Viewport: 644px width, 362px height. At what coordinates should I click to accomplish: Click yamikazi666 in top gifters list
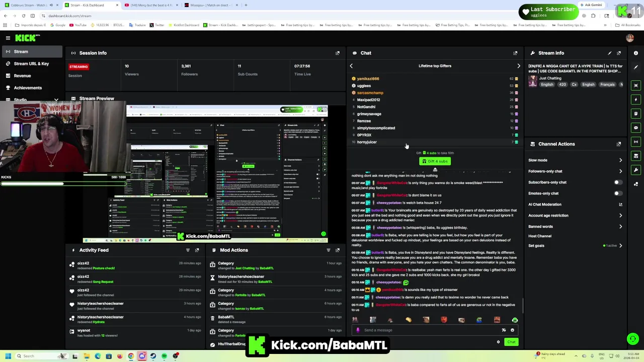(368, 79)
